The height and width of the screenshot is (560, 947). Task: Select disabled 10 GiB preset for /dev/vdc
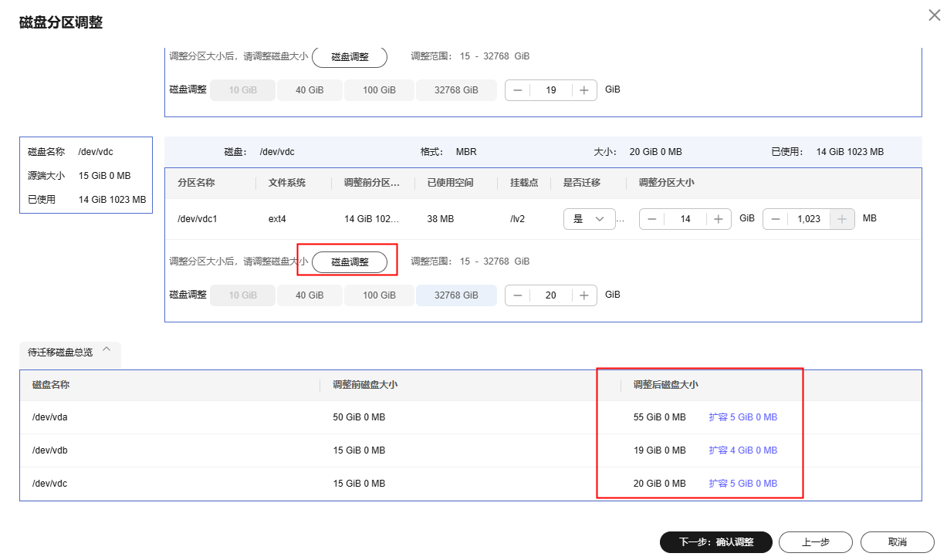[243, 295]
